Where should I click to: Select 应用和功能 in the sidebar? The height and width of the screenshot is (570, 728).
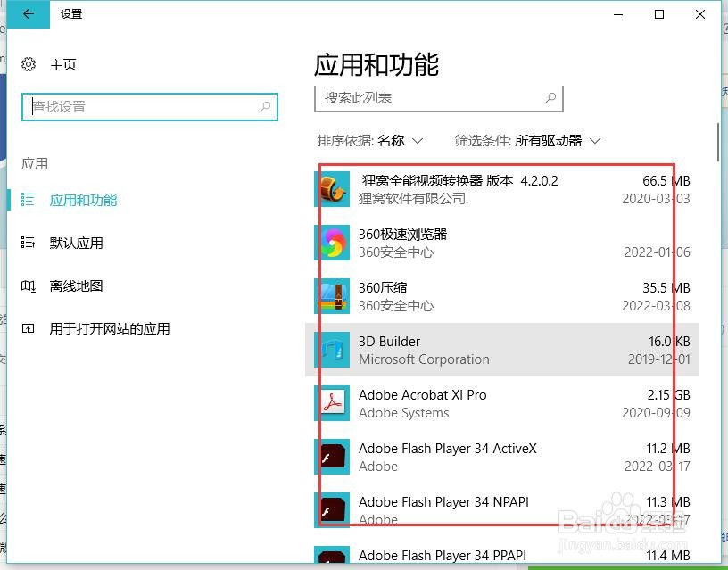[x=83, y=200]
